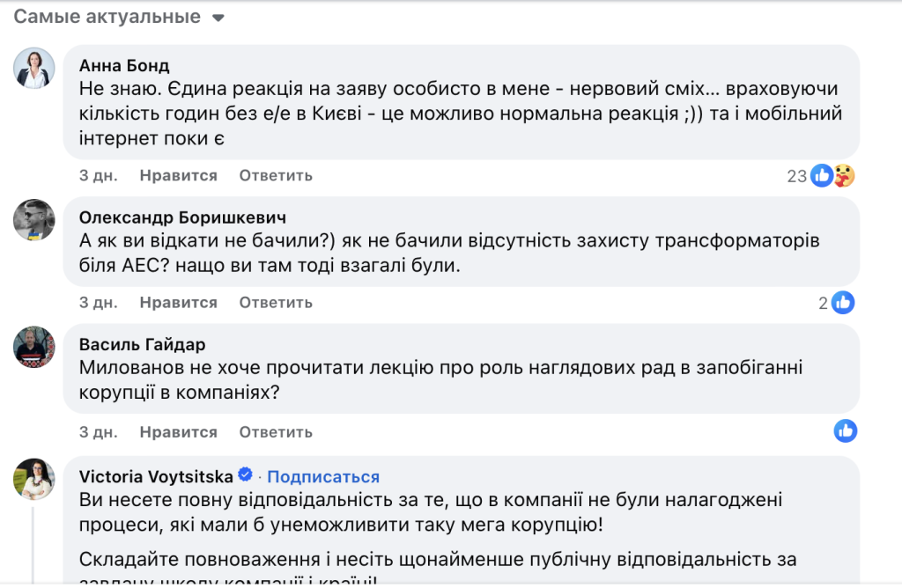The width and height of the screenshot is (902, 588).
Task: Open Oleksandr Boryshkevych's avatar
Action: pos(33,220)
